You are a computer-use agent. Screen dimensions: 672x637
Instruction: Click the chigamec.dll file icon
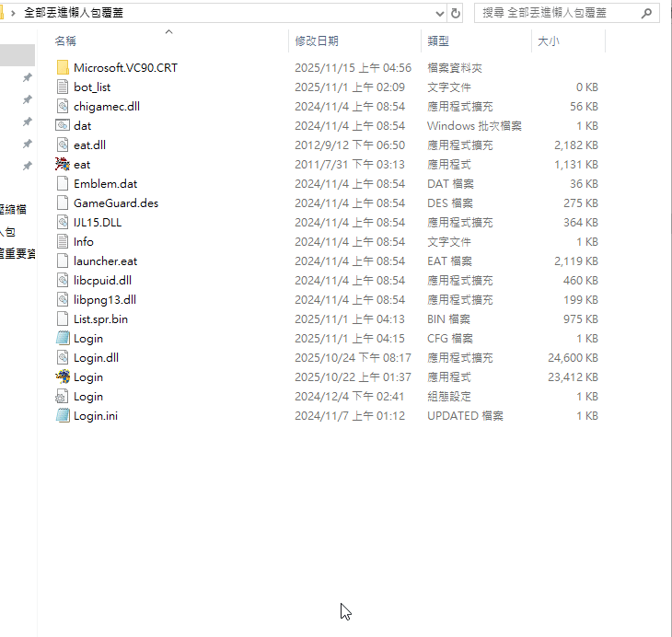(63, 106)
